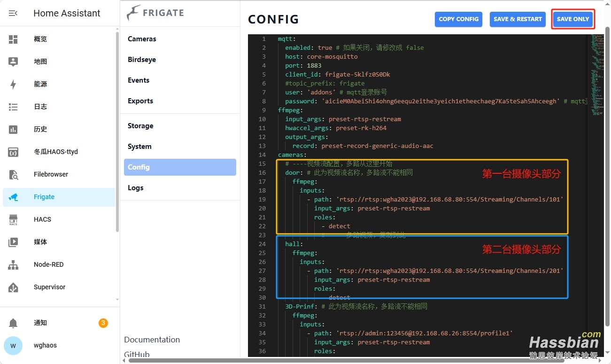Click the code minimap in the editor

(x=597, y=75)
